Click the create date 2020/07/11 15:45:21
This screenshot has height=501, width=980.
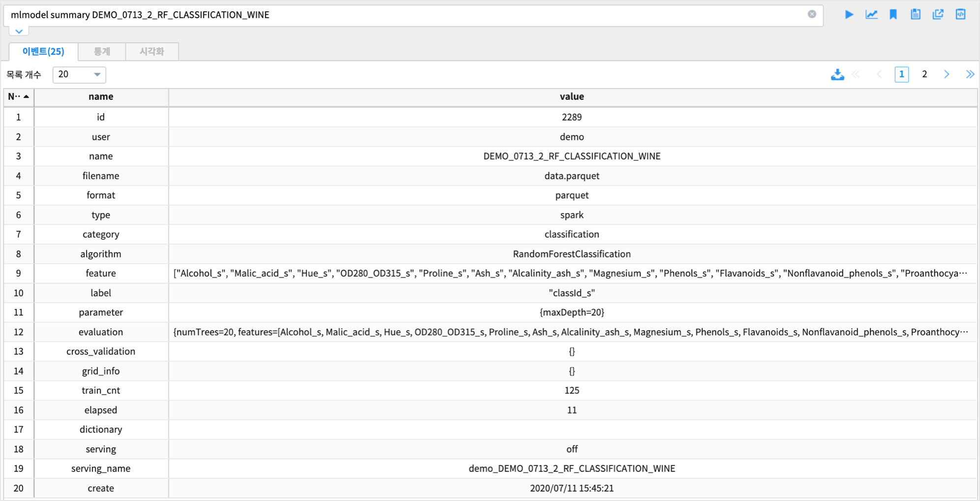(x=572, y=488)
